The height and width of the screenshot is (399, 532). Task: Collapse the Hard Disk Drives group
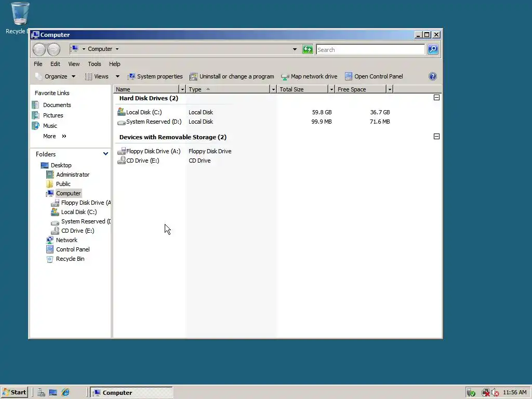click(x=436, y=98)
